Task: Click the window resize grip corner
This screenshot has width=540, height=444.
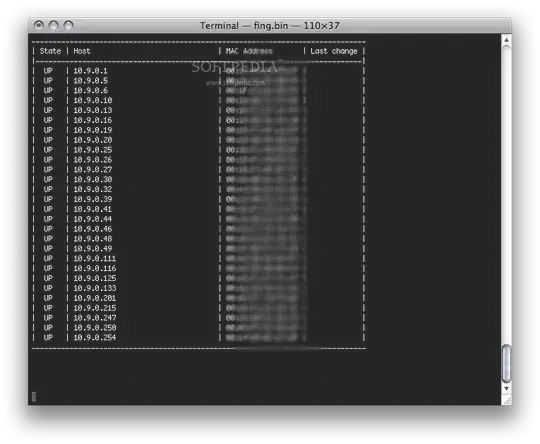Action: pyautogui.click(x=507, y=400)
